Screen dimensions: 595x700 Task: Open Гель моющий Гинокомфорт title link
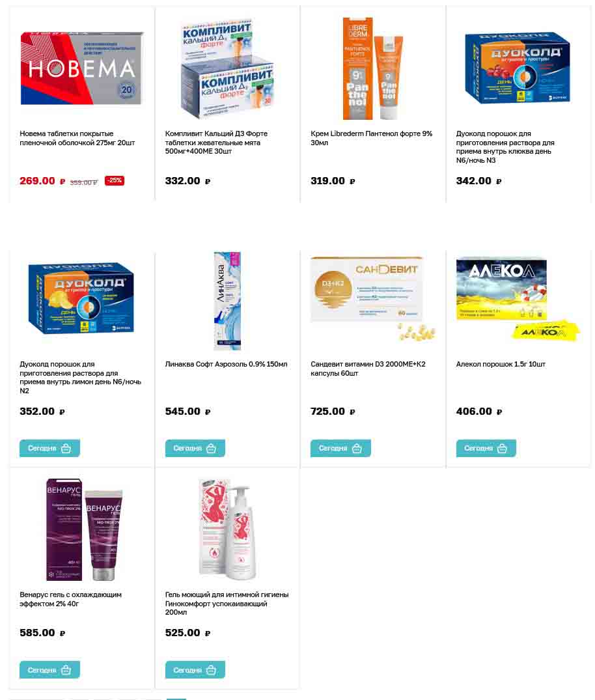pyautogui.click(x=227, y=603)
